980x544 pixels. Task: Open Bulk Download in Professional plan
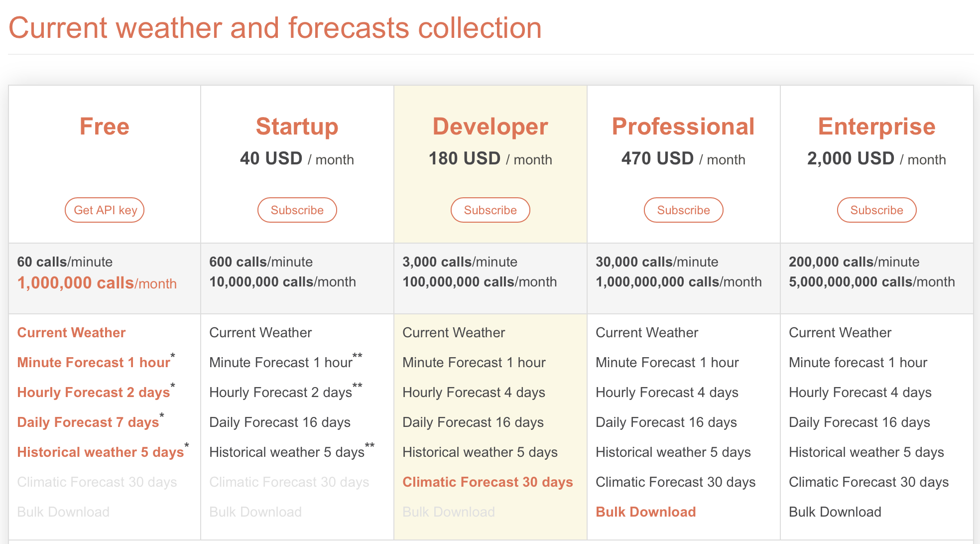[x=646, y=512]
